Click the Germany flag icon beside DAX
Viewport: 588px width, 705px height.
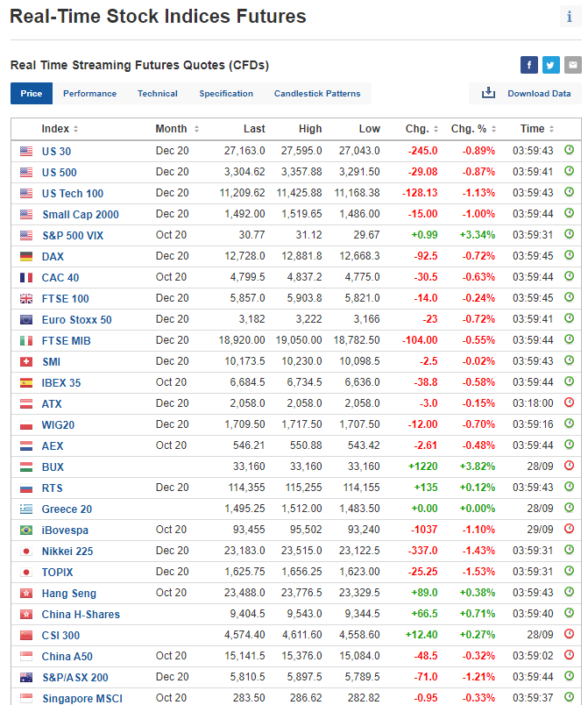[26, 257]
